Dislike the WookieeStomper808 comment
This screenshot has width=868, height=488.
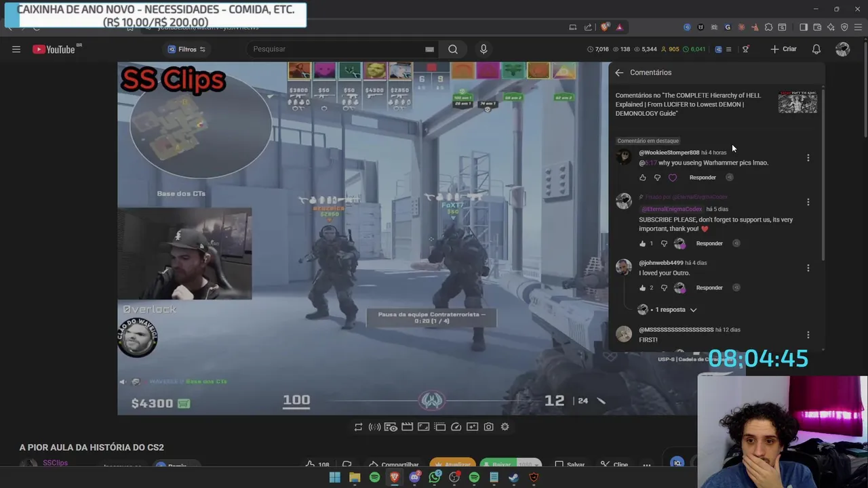pyautogui.click(x=657, y=178)
